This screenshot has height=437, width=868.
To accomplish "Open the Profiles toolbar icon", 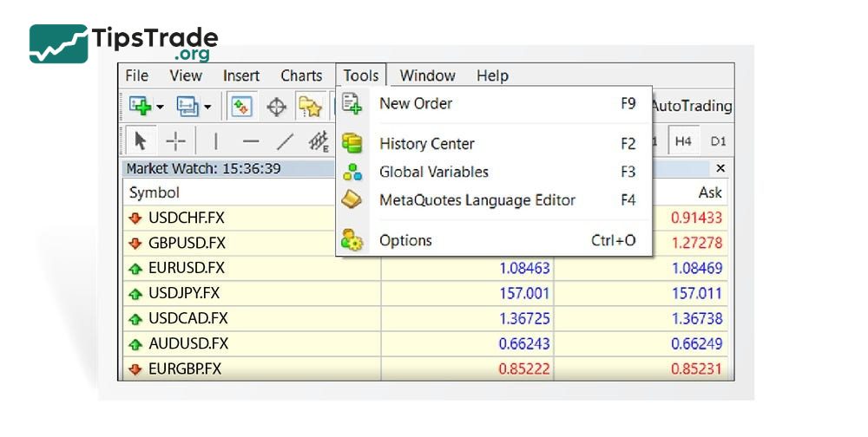I will click(187, 107).
